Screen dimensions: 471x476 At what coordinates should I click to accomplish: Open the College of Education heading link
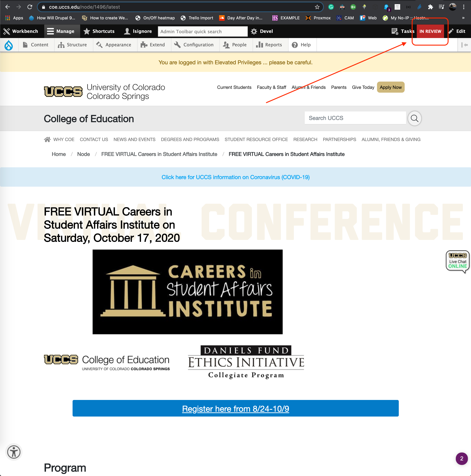tap(89, 119)
